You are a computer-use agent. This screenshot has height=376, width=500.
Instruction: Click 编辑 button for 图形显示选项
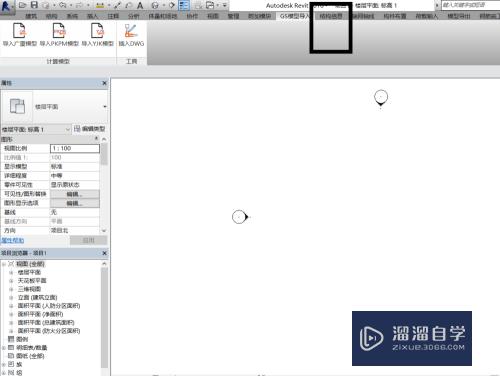pos(75,203)
